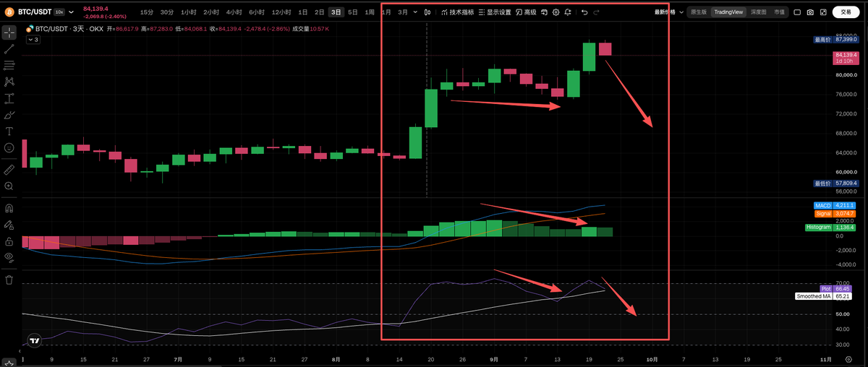Open the 最新价格 price type dropdown
The width and height of the screenshot is (868, 367).
click(669, 12)
